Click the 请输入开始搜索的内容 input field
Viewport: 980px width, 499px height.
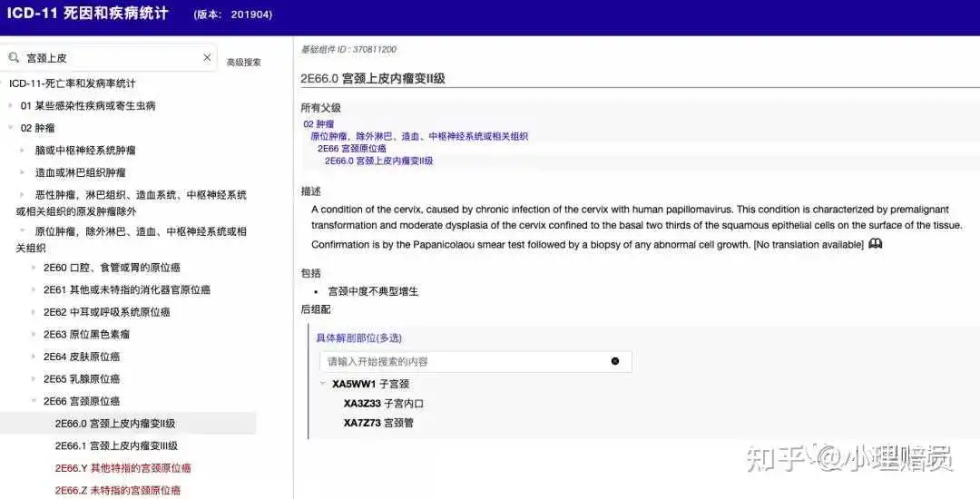pos(475,362)
